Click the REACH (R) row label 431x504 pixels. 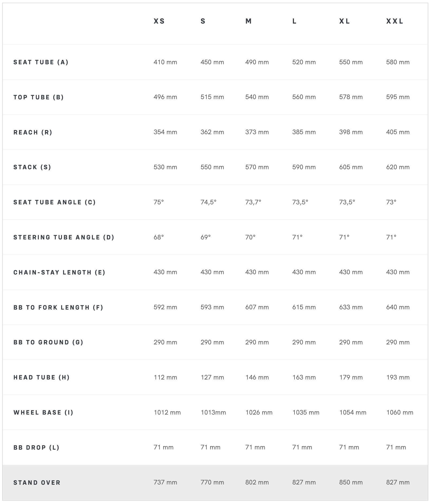(33, 132)
